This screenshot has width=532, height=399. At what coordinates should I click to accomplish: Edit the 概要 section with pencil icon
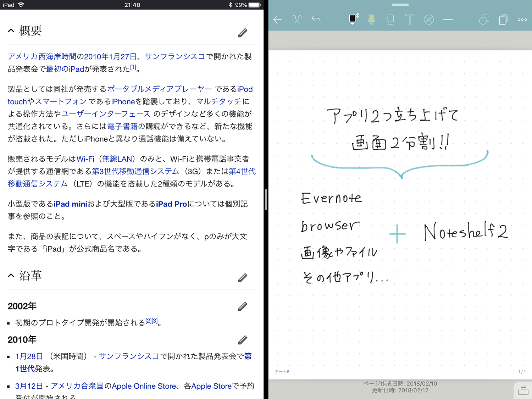(243, 33)
